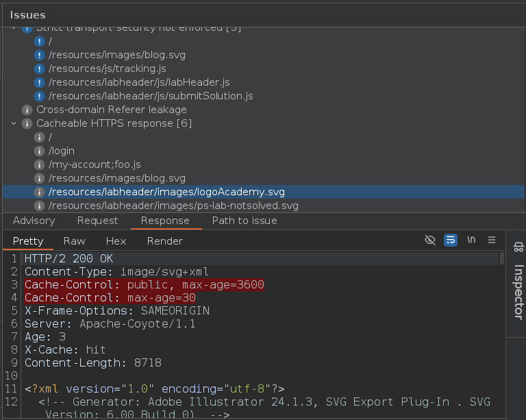Screen dimensions: 526x420
Task: Collapse the Cacheable HTTPS response group
Action: (14, 123)
